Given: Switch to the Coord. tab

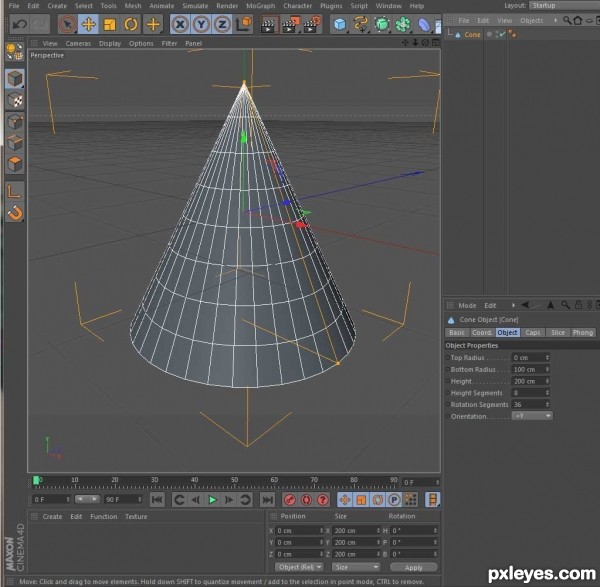Looking at the screenshot, I should coord(482,333).
